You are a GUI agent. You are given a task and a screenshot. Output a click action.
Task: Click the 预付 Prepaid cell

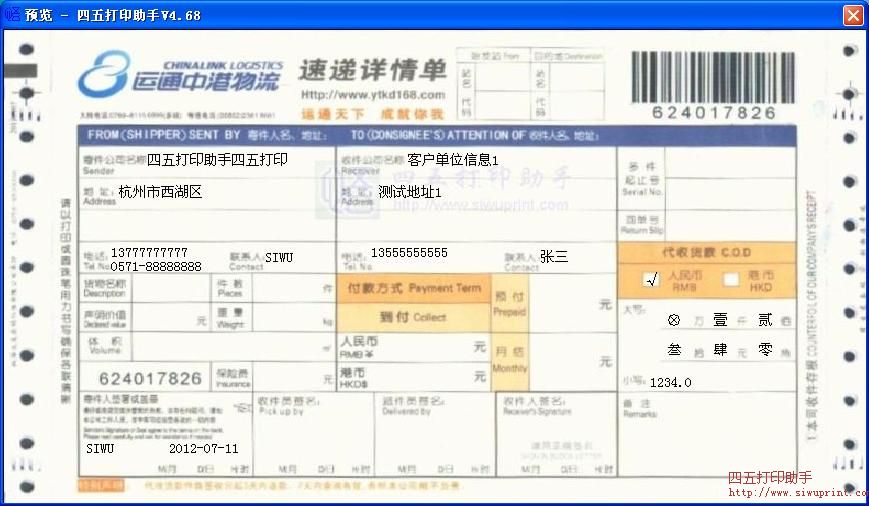(509, 303)
